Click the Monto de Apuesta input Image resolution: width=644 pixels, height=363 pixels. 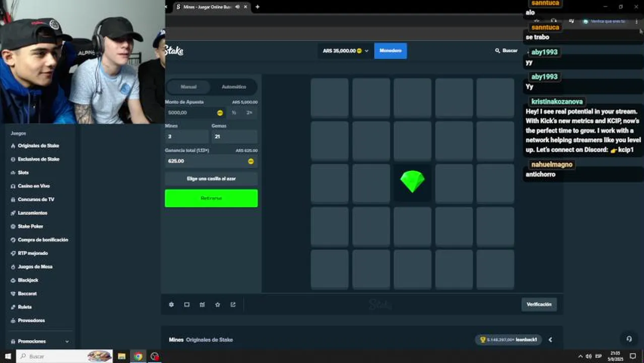pyautogui.click(x=197, y=113)
